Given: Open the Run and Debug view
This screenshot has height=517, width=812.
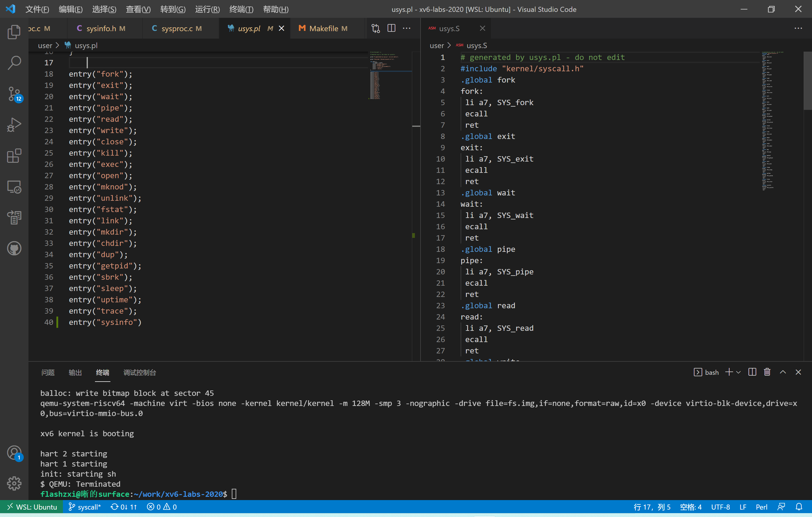Looking at the screenshot, I should 14,125.
